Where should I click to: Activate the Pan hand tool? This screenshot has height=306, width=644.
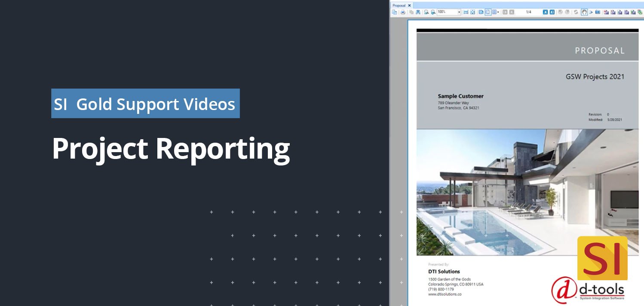point(584,12)
